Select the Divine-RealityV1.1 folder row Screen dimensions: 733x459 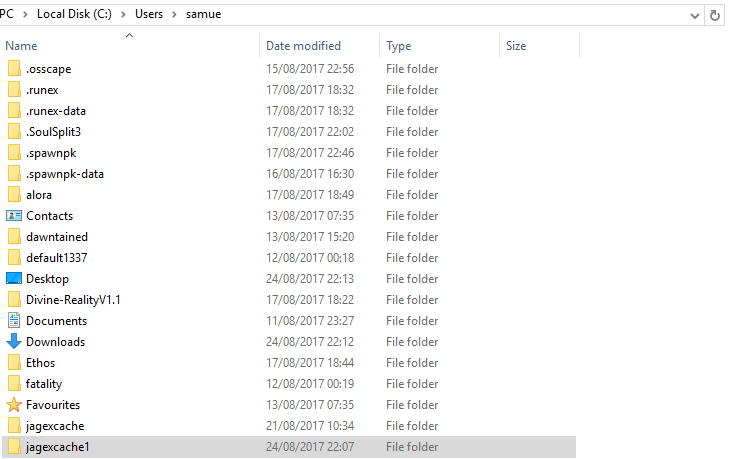pos(289,300)
